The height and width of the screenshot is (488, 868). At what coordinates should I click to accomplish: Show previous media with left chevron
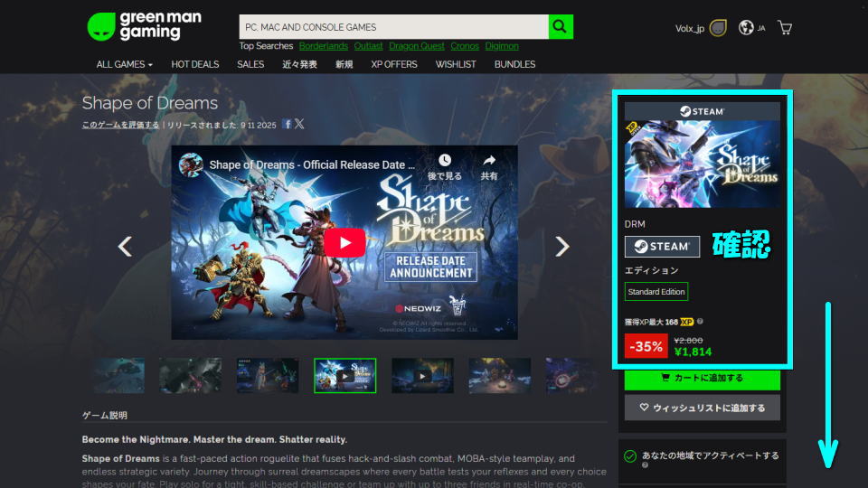click(125, 246)
